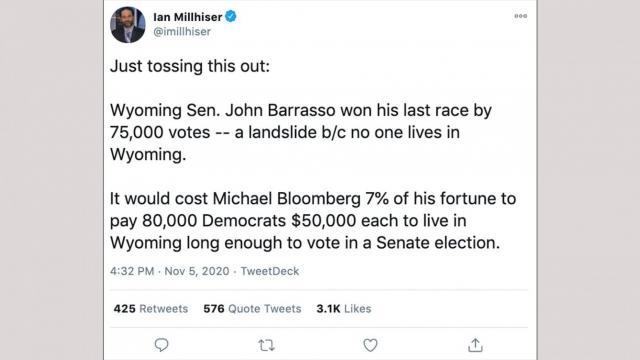Click the Nov 5, 2020 date
The image size is (640, 360).
tap(197, 271)
